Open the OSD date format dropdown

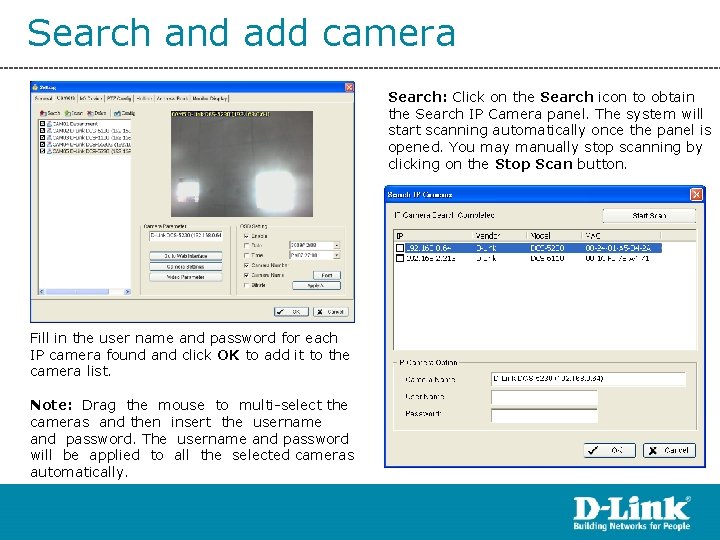tap(337, 246)
